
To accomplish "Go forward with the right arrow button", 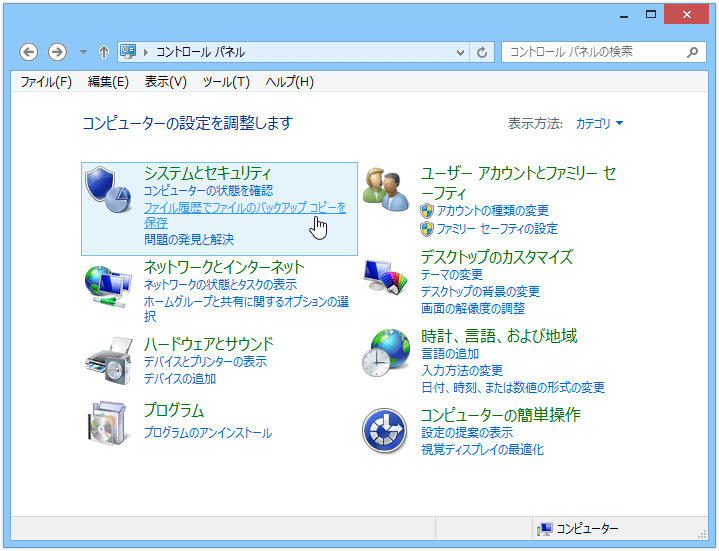I will coord(57,52).
